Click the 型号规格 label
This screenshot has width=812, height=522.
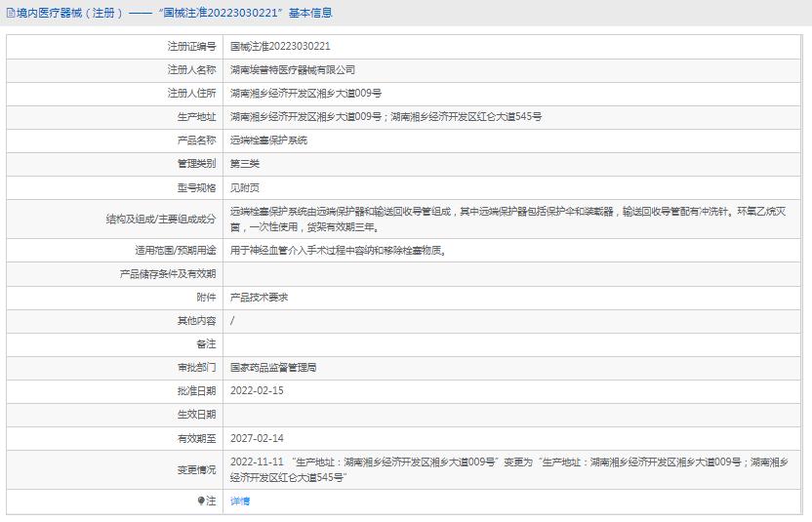point(196,188)
